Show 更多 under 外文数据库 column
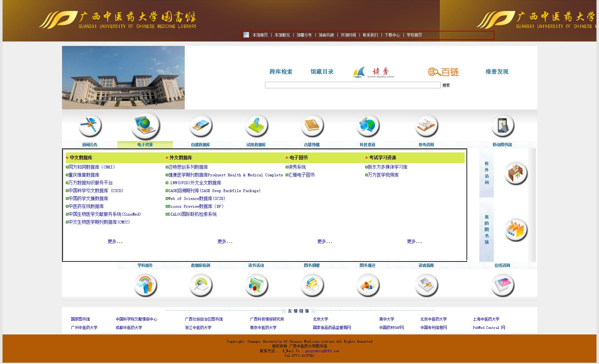The width and height of the screenshot is (599, 364). click(225, 241)
